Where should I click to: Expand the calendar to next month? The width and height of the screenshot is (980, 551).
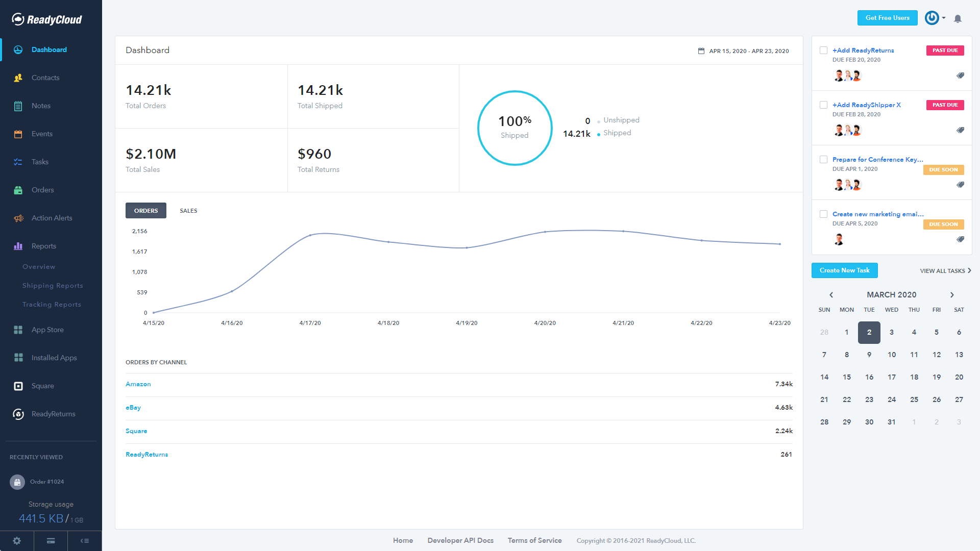pos(952,295)
